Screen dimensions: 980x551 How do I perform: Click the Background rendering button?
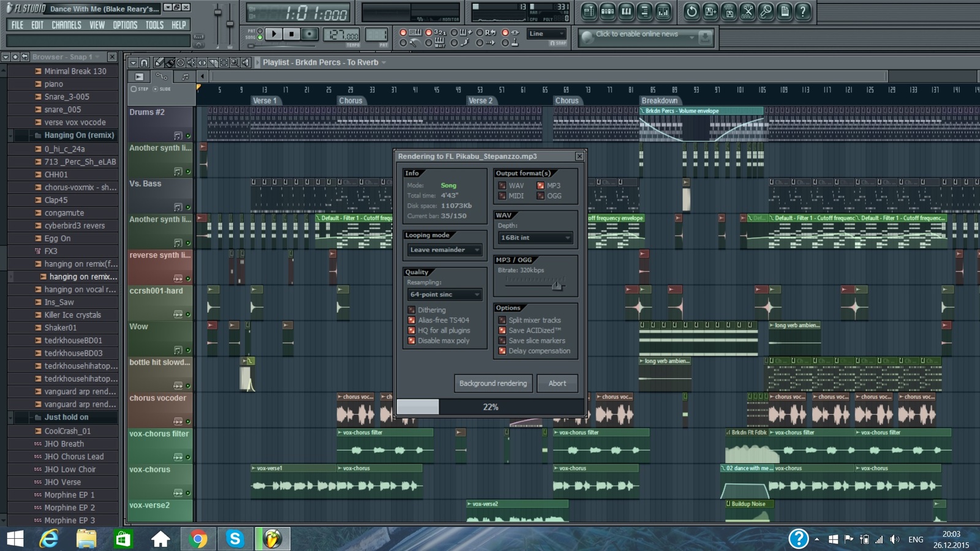(x=493, y=383)
